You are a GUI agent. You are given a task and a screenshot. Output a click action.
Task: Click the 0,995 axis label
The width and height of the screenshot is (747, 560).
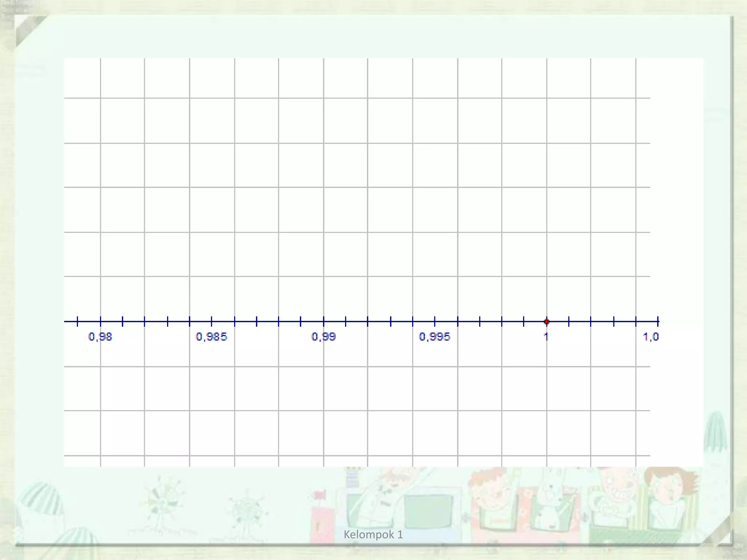point(434,337)
